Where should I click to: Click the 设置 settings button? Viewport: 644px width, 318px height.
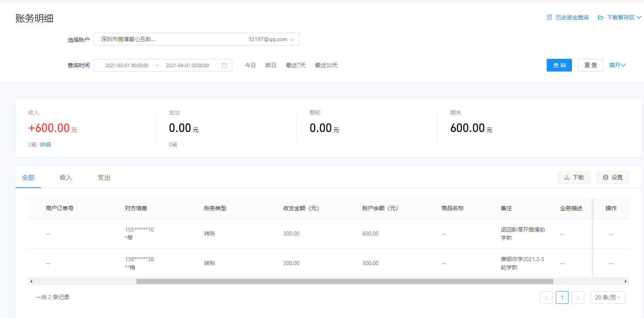click(x=612, y=177)
